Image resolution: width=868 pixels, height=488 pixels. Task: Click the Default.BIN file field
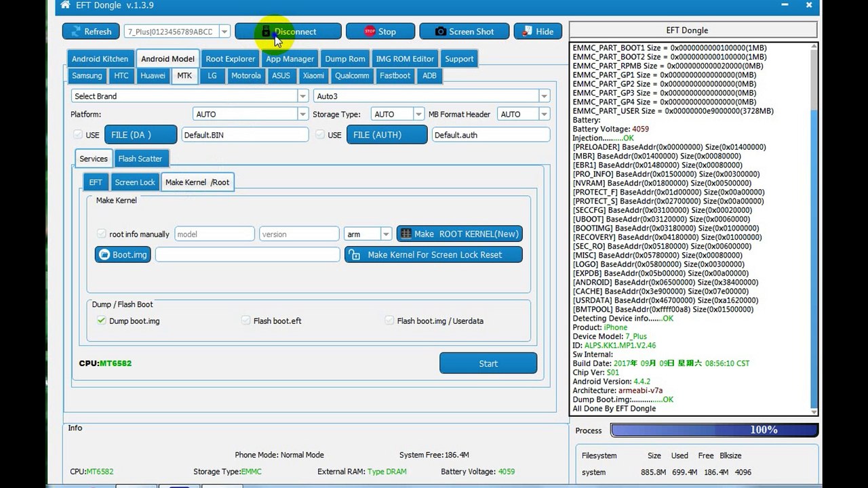(245, 135)
